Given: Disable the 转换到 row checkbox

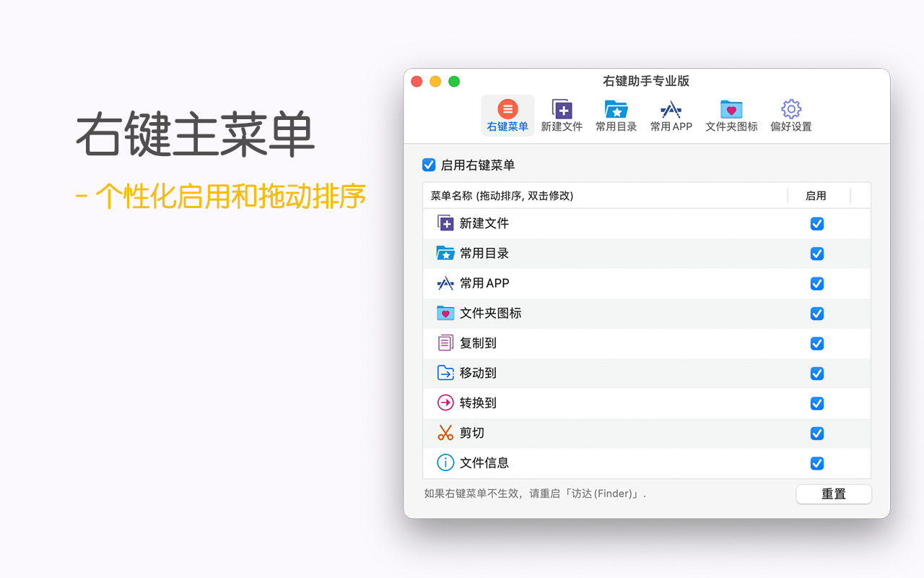Looking at the screenshot, I should point(817,403).
